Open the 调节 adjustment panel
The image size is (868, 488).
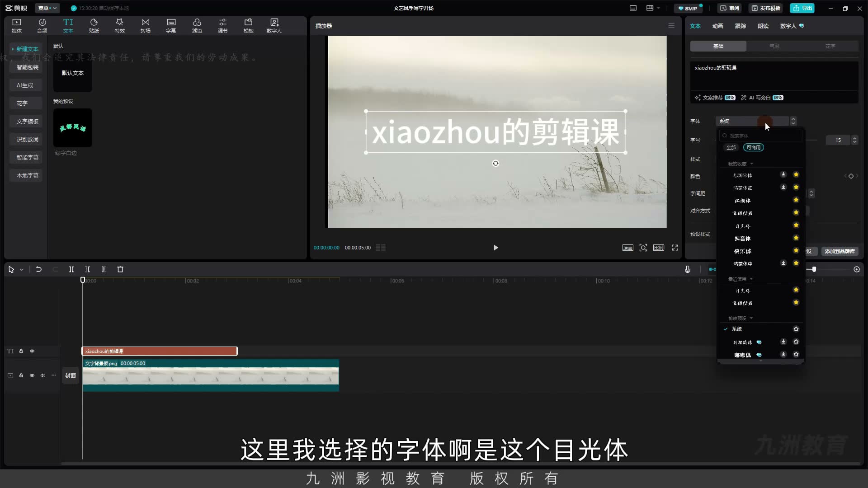(x=223, y=26)
